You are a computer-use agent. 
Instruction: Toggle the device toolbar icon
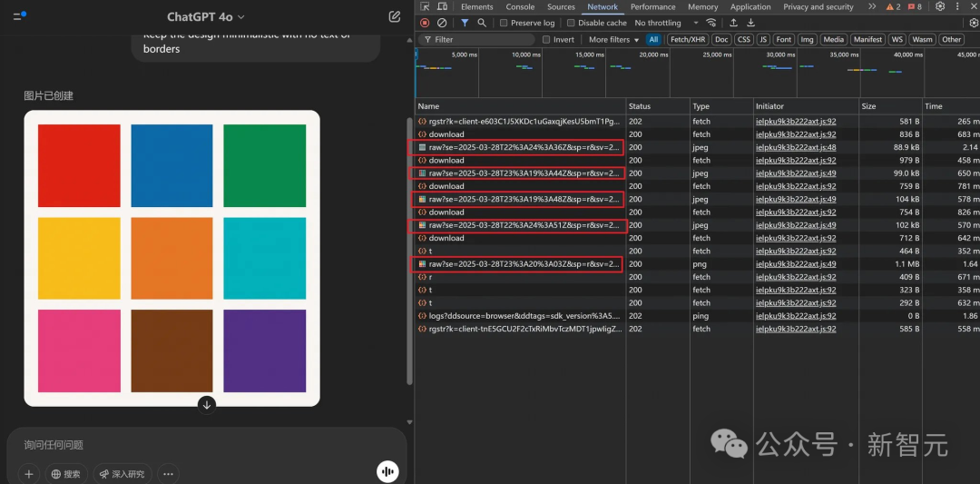(442, 6)
